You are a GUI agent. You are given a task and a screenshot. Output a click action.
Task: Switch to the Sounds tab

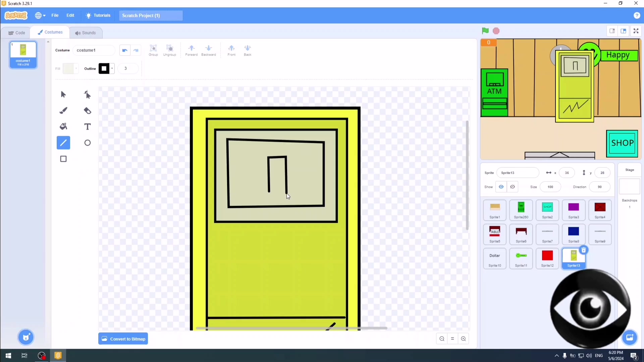[x=86, y=33]
